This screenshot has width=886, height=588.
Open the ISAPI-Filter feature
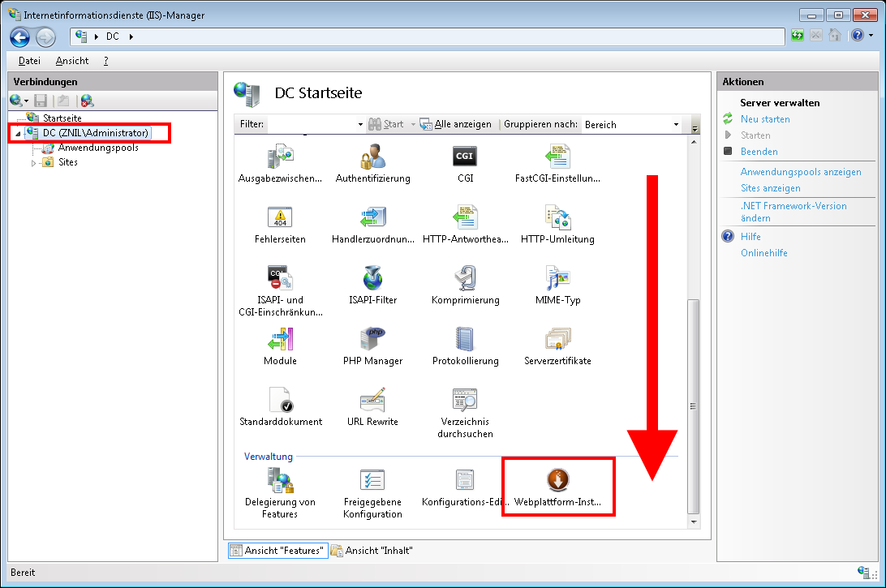point(372,278)
